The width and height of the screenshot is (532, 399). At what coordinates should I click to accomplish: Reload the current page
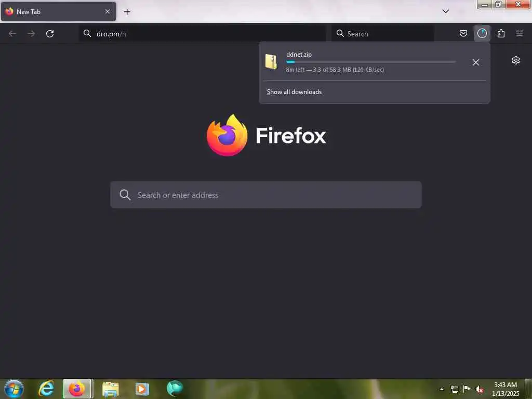pyautogui.click(x=50, y=34)
